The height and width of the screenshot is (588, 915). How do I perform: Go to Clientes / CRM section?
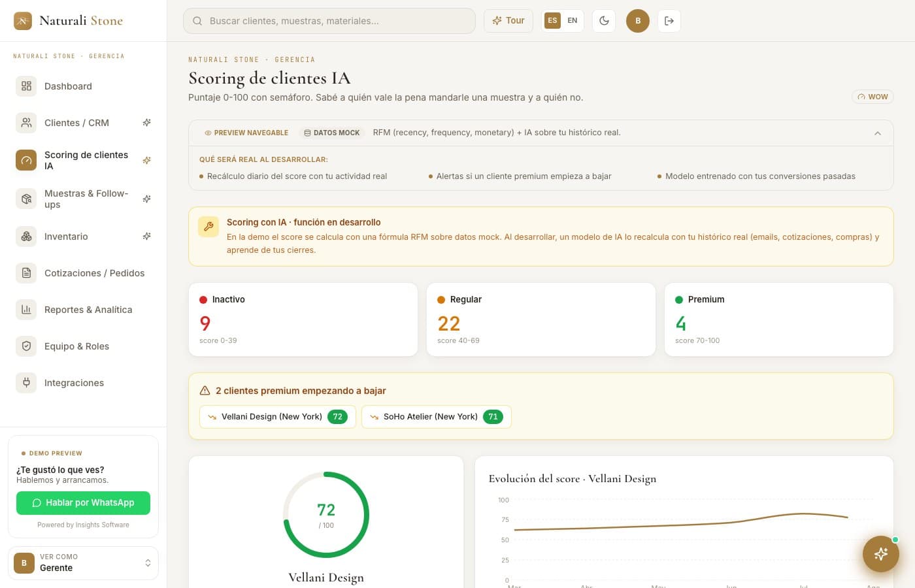point(83,123)
